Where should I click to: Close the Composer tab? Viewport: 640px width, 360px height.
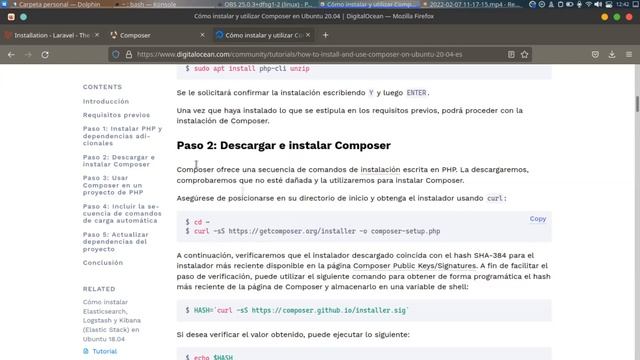(x=202, y=35)
